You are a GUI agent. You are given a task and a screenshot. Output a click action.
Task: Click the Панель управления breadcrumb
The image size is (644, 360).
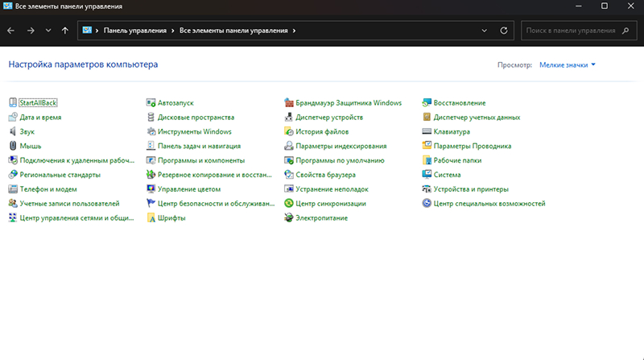tap(135, 31)
